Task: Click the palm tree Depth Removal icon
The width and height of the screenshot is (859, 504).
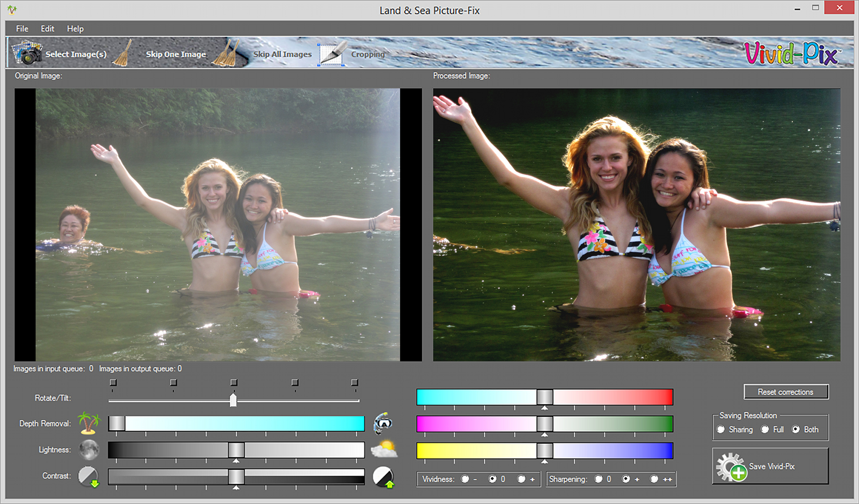Action: coord(89,423)
